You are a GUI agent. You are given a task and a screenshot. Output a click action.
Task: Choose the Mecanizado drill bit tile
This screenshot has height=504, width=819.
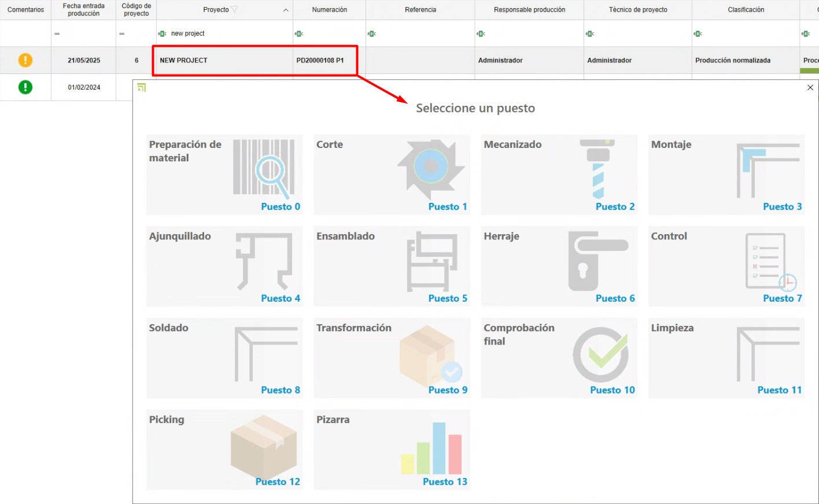(x=559, y=175)
